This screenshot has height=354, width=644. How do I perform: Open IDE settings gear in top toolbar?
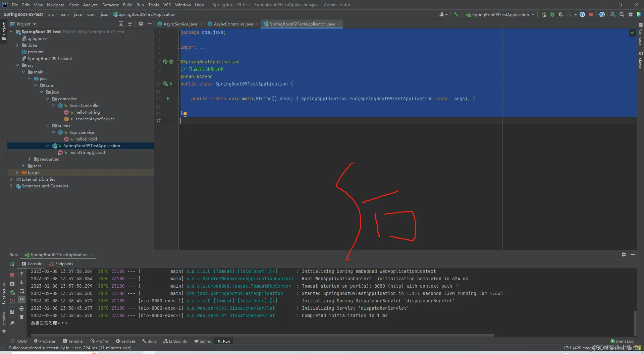click(631, 14)
